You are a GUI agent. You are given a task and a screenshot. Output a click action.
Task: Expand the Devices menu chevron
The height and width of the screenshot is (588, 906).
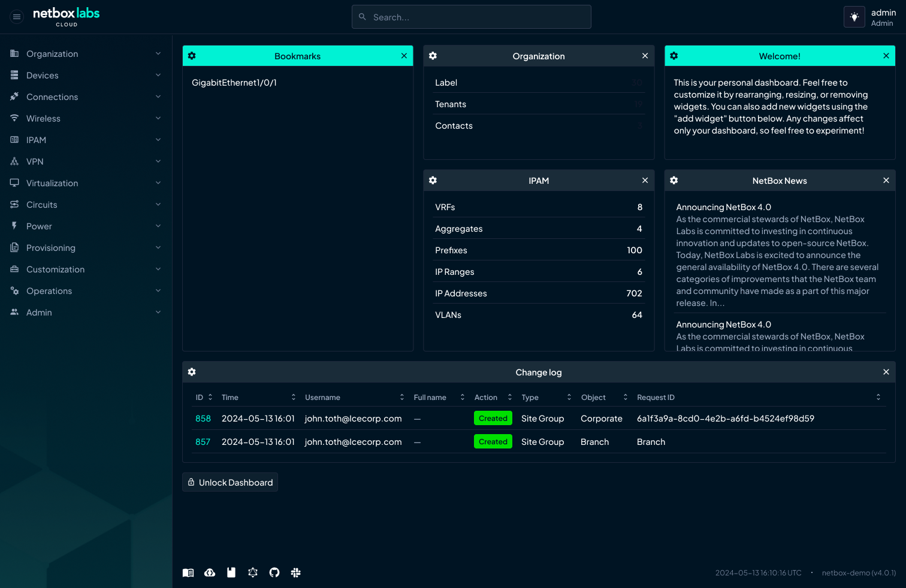click(158, 75)
